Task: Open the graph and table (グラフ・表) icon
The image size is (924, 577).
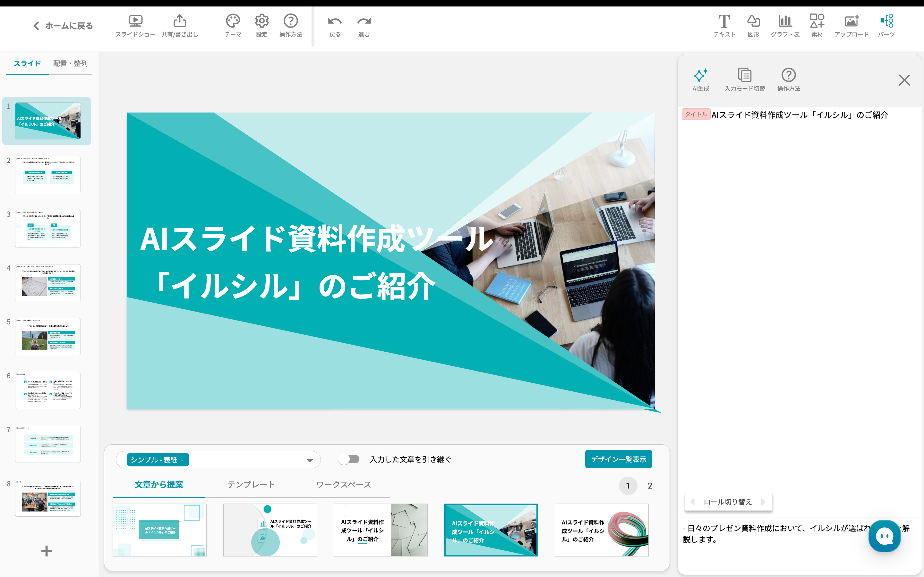Action: click(785, 21)
